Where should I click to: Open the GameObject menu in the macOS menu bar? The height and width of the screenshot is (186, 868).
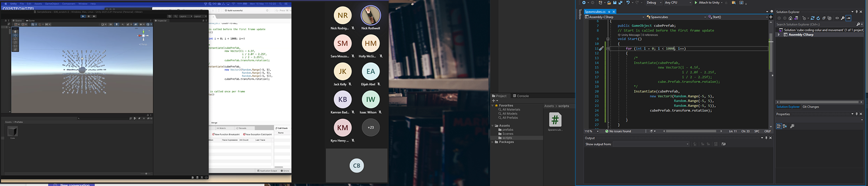[52, 4]
